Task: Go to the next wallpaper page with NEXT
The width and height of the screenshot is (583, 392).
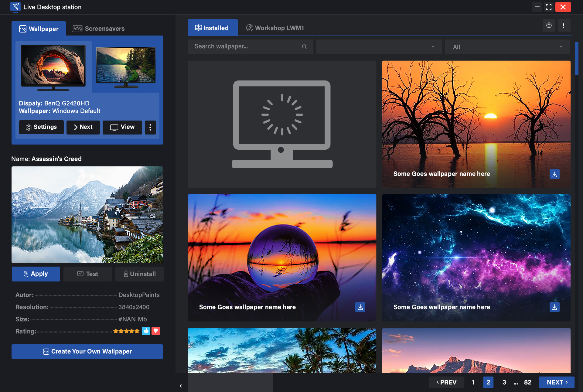Action: pyautogui.click(x=557, y=382)
